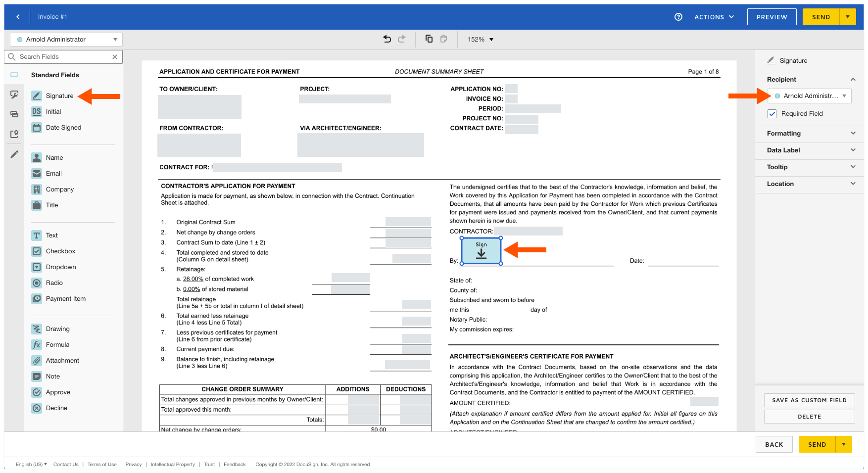Copy the selected field

429,39
